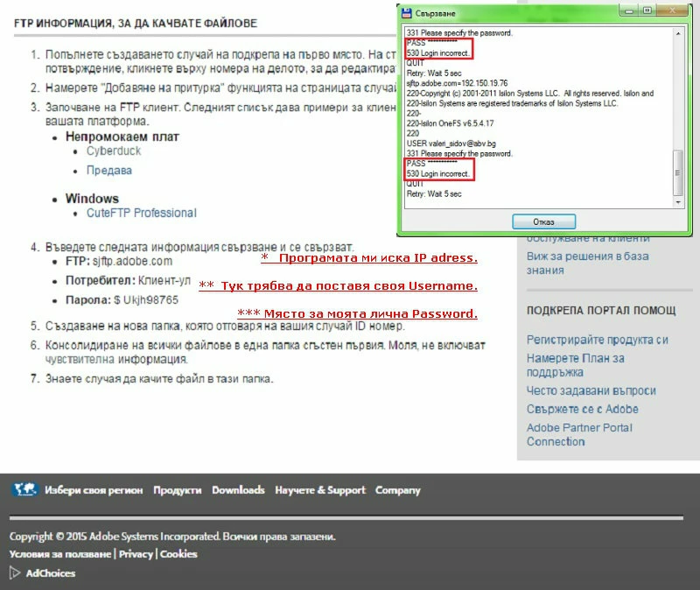
Task: Open Privacy footer link
Action: click(x=136, y=554)
